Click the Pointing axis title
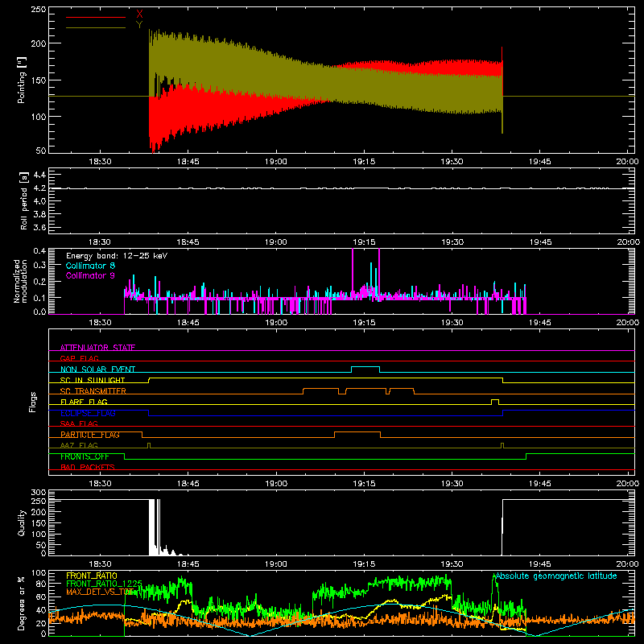This screenshot has height=644, width=644. click(x=22, y=80)
